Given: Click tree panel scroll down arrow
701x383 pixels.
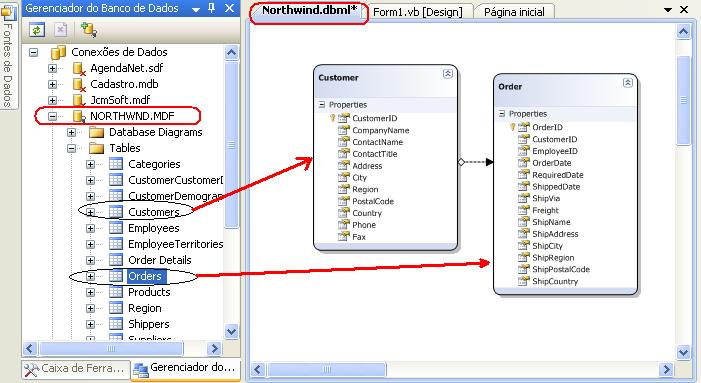Looking at the screenshot, I should [231, 332].
